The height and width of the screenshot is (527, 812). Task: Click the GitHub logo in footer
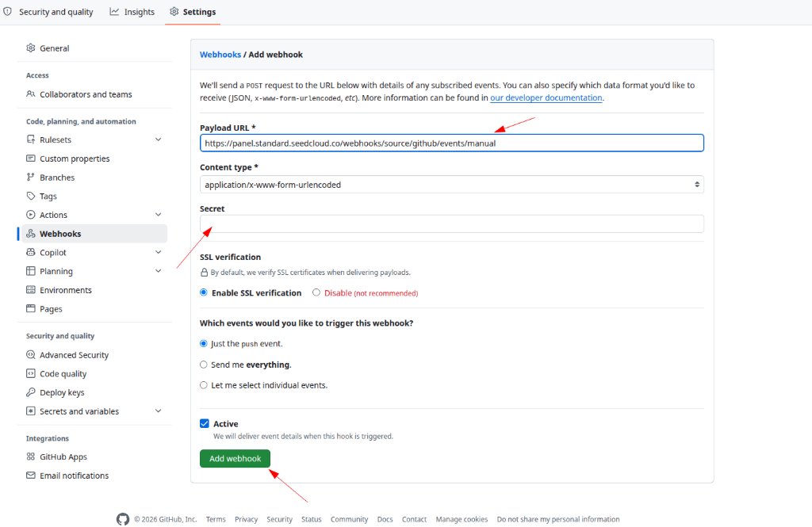coord(123,519)
